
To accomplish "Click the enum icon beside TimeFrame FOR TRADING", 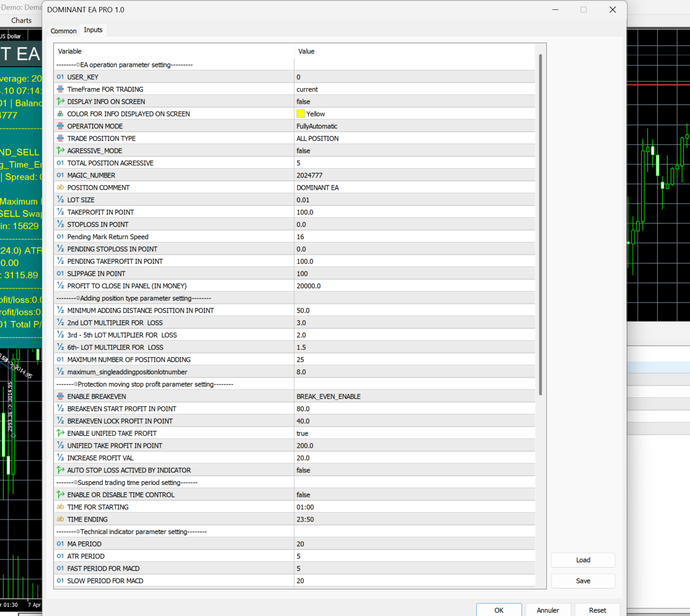I will pyautogui.click(x=60, y=89).
